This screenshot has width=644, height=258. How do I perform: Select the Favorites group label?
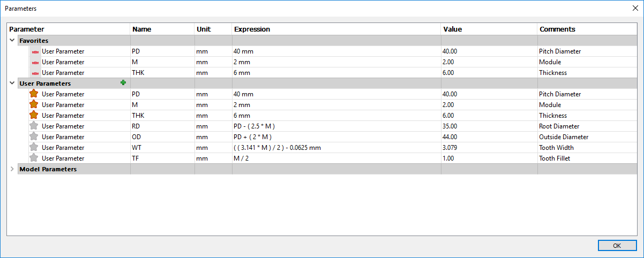click(x=34, y=40)
